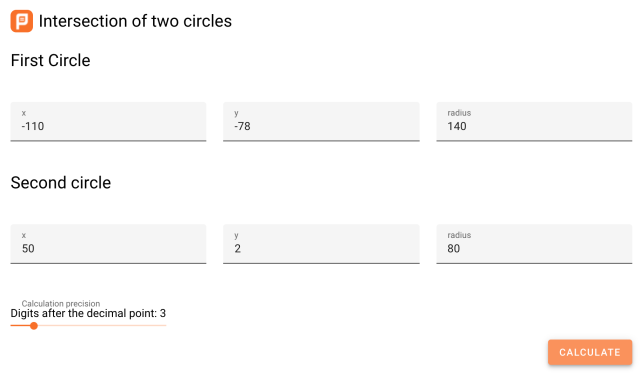Click the "y" label above the value 2
Viewport: 640px width, 381px height.
(236, 236)
